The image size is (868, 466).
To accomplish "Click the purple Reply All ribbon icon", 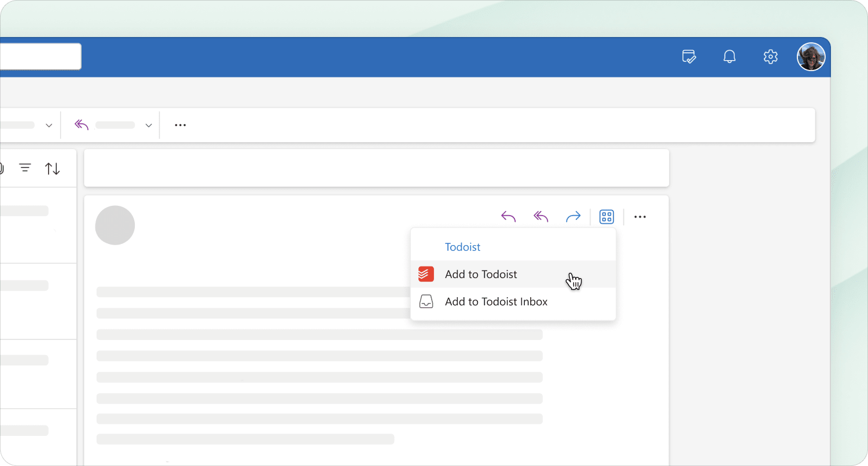I will pyautogui.click(x=82, y=125).
